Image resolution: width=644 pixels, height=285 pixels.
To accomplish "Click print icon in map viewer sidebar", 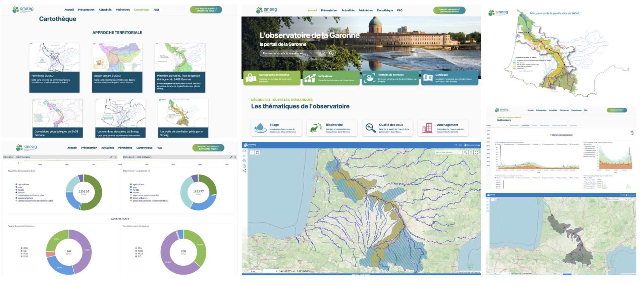I will (244, 161).
